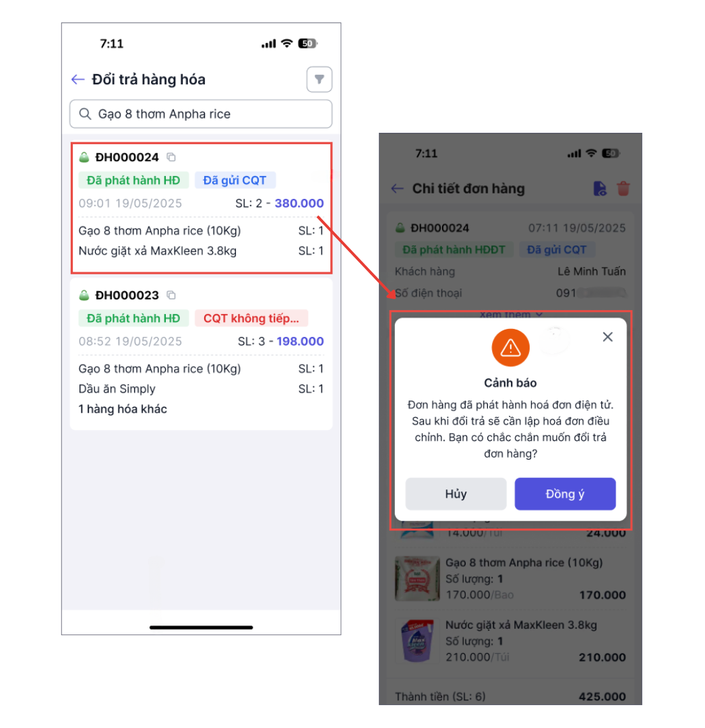Screen dimensions: 705x728
Task: Open order ĐH000023 card
Action: pyautogui.click(x=201, y=354)
